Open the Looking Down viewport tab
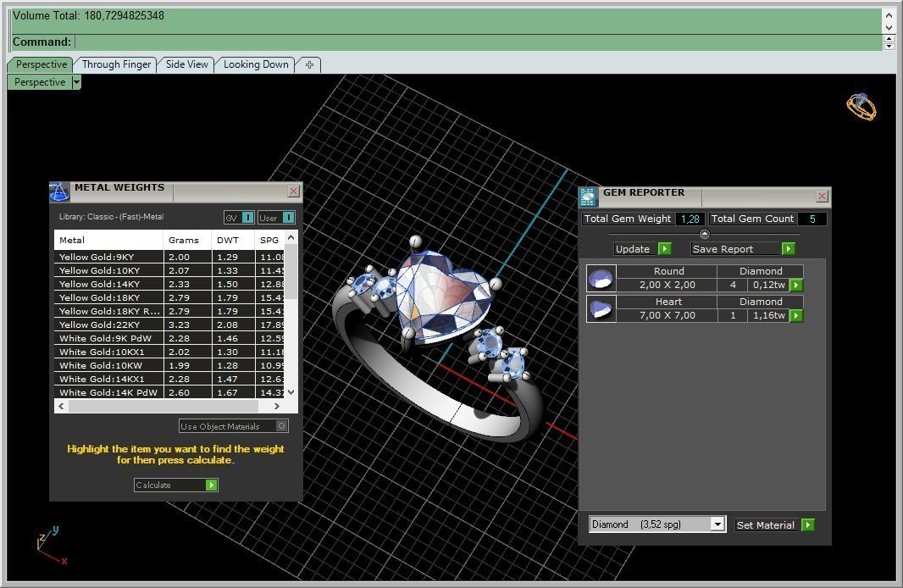This screenshot has width=903, height=588. click(256, 64)
